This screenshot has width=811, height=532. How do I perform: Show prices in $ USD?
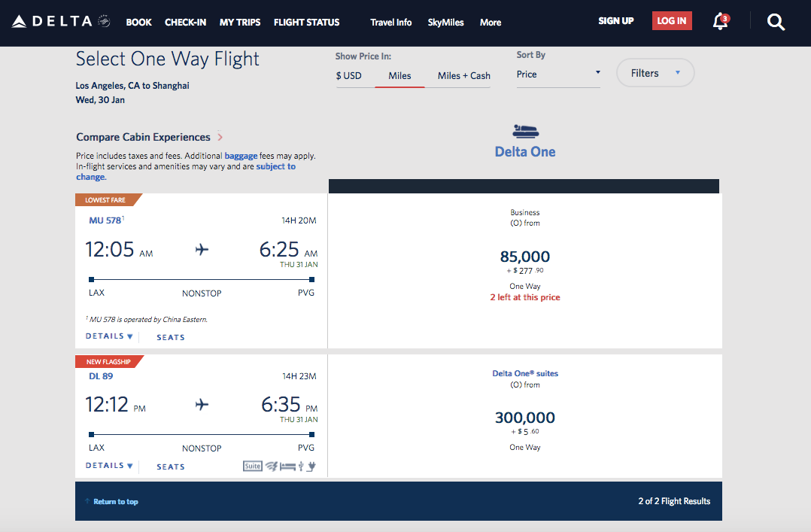click(348, 75)
